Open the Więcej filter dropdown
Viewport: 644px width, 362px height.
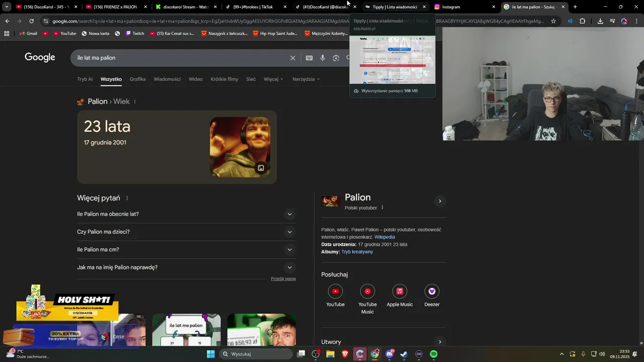pos(273,79)
